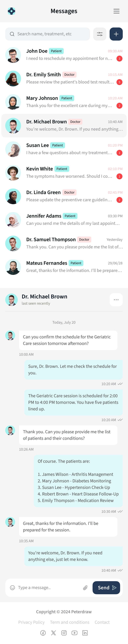Click the plus icon to start new chat
Screen dimensions: 128x644
tap(116, 34)
